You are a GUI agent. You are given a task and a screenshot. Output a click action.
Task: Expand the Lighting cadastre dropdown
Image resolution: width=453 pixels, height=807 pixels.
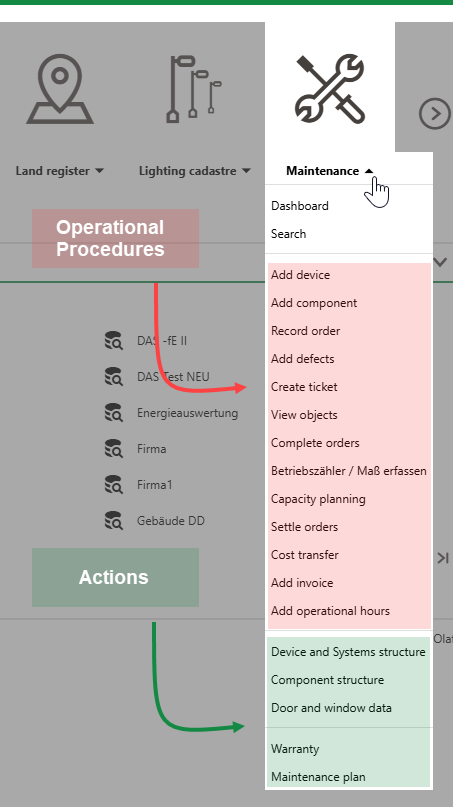195,171
